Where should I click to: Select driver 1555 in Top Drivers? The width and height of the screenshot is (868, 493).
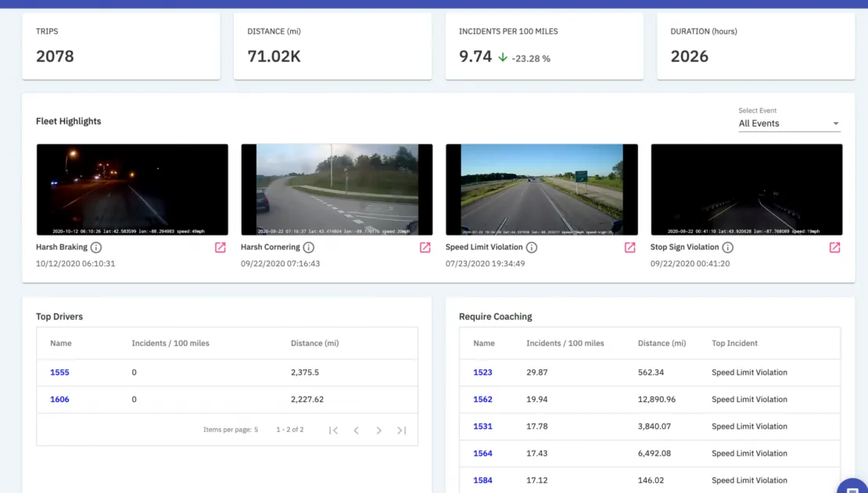click(59, 372)
